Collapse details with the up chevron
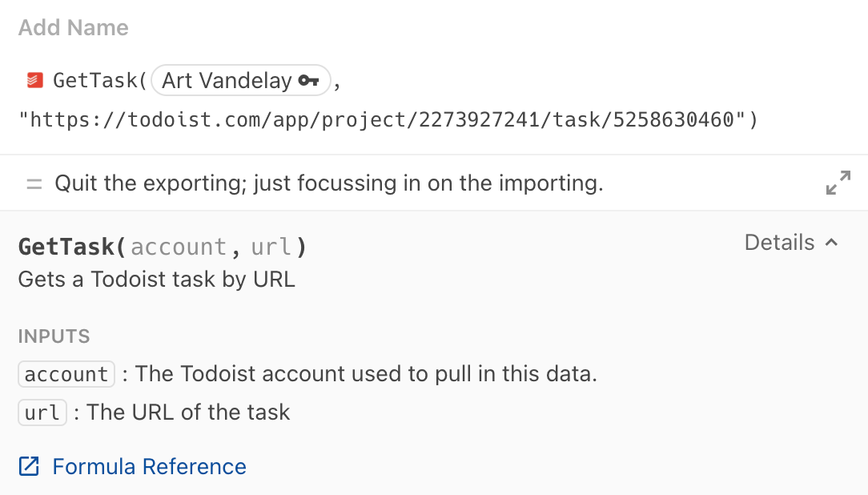 (831, 243)
